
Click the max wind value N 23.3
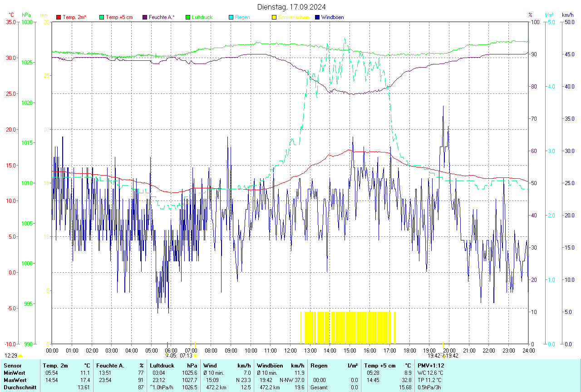coord(243,380)
